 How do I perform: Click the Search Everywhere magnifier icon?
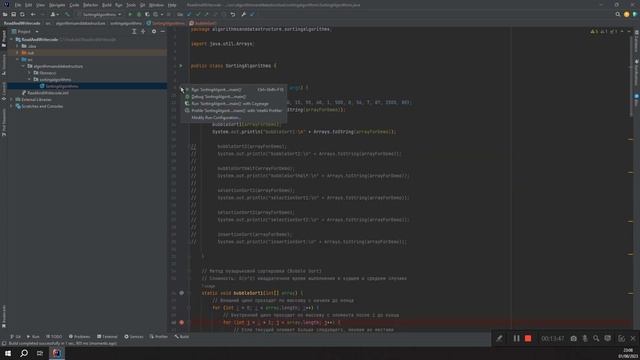pyautogui.click(x=618, y=14)
